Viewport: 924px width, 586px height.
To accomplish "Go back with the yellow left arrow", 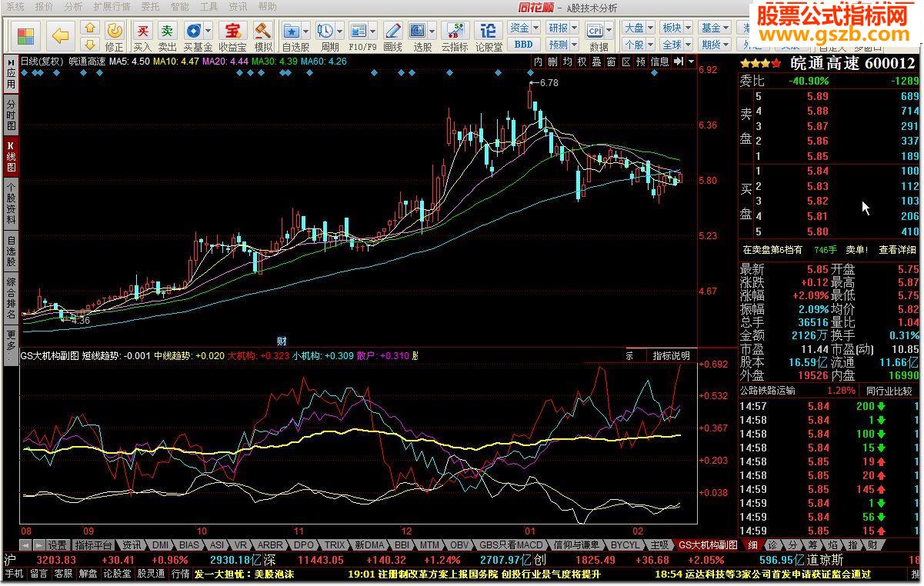I will (61, 36).
